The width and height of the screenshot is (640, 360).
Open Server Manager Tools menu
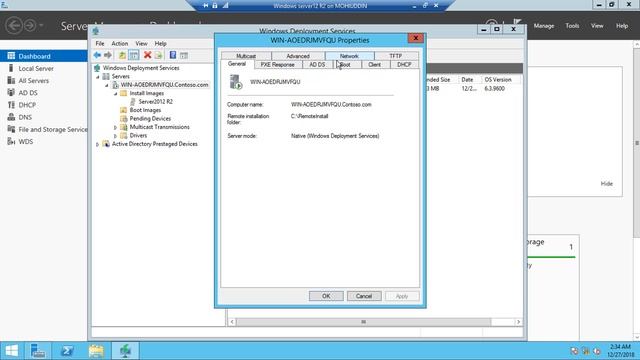pyautogui.click(x=572, y=26)
